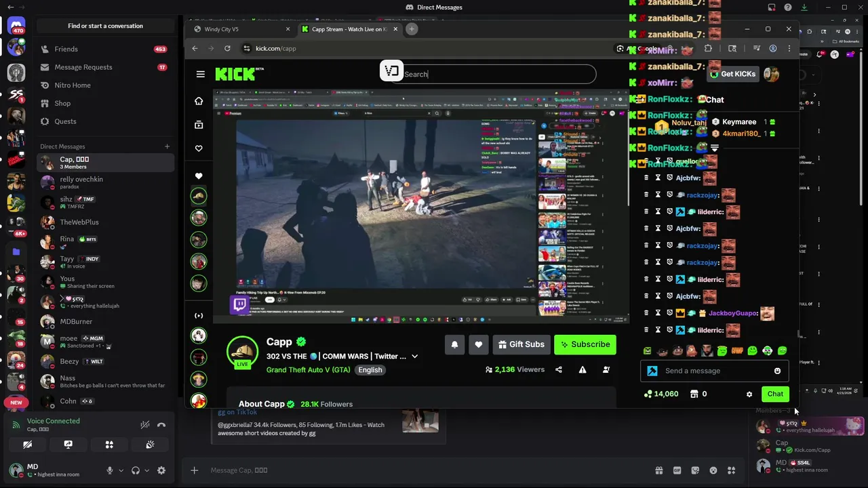Open Discord Message Requests
The width and height of the screenshot is (868, 488).
[x=105, y=67]
